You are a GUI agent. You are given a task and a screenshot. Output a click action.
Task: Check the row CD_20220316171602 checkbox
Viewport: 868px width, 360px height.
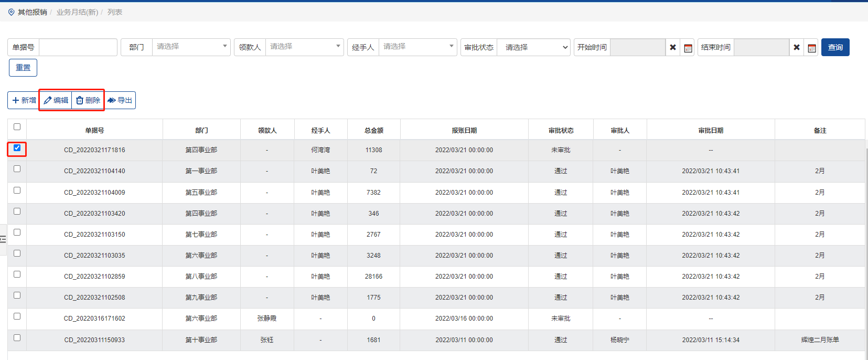[17, 316]
